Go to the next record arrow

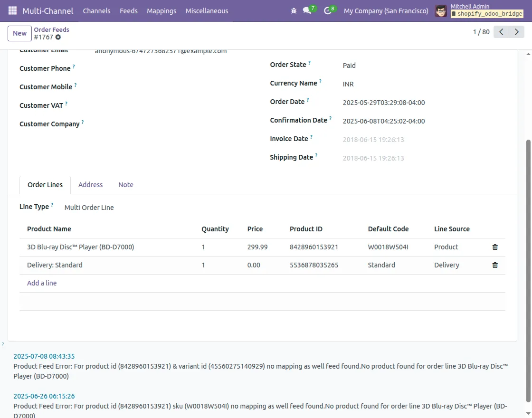[516, 32]
